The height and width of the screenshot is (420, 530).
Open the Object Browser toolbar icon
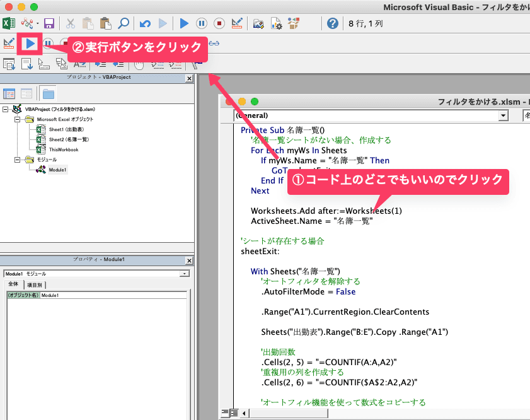coord(294,23)
